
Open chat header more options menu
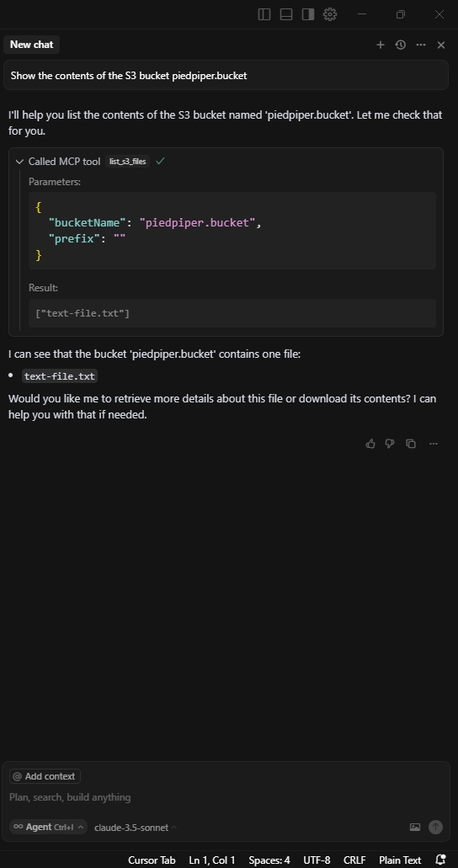pyautogui.click(x=421, y=45)
